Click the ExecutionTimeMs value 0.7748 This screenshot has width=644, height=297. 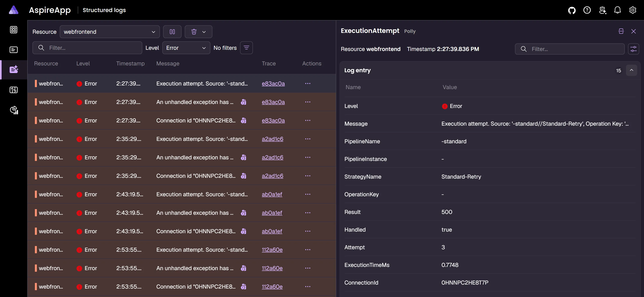point(449,265)
